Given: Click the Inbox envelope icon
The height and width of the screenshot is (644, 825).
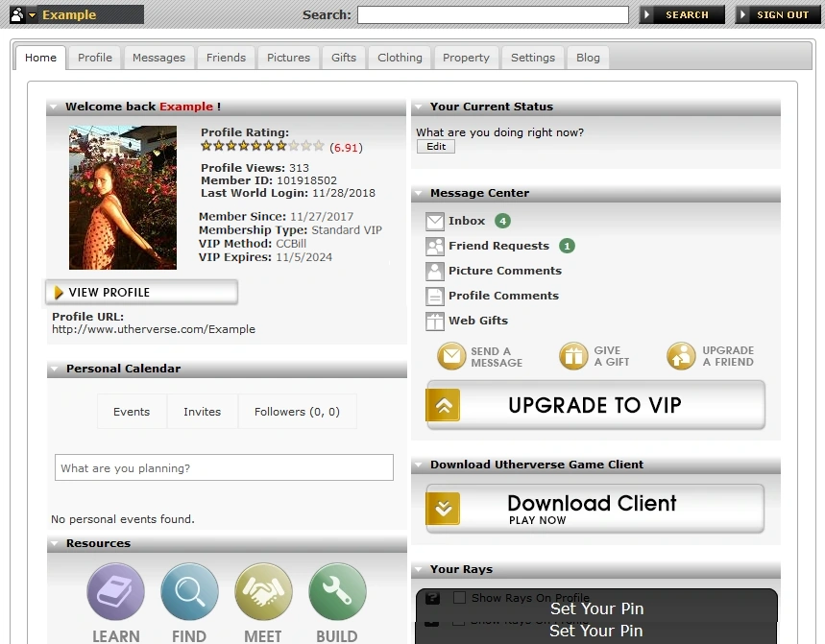Looking at the screenshot, I should (435, 222).
